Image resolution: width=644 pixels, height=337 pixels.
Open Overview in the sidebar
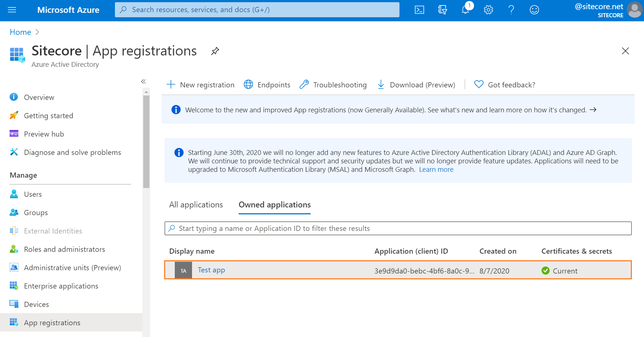click(x=39, y=97)
